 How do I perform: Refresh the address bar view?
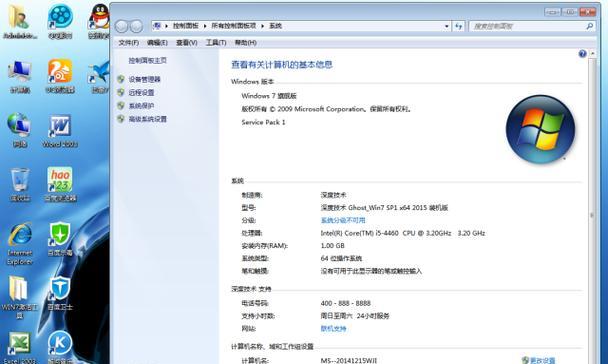click(458, 26)
